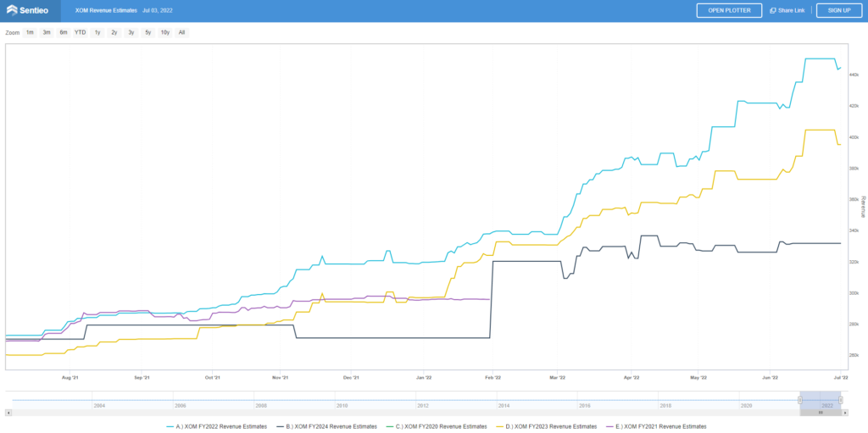The height and width of the screenshot is (433, 868).
Task: Click the navigator right range handle
Action: coord(840,400)
